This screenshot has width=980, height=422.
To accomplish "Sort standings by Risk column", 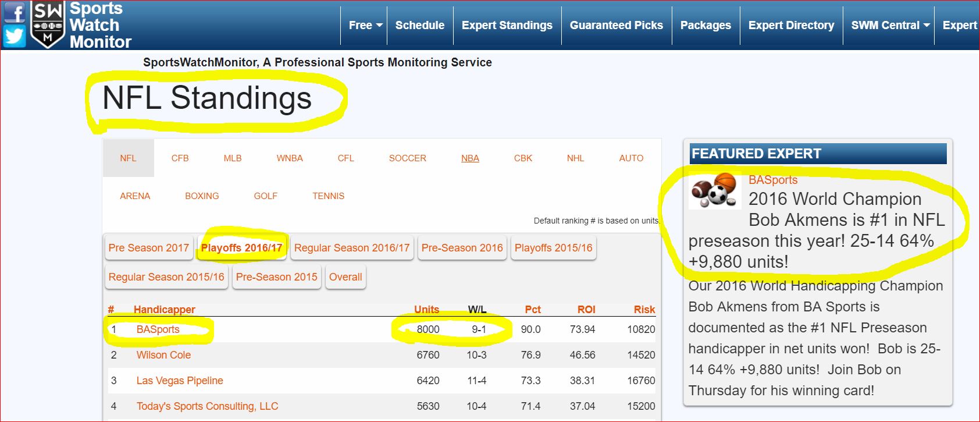I will click(x=644, y=310).
